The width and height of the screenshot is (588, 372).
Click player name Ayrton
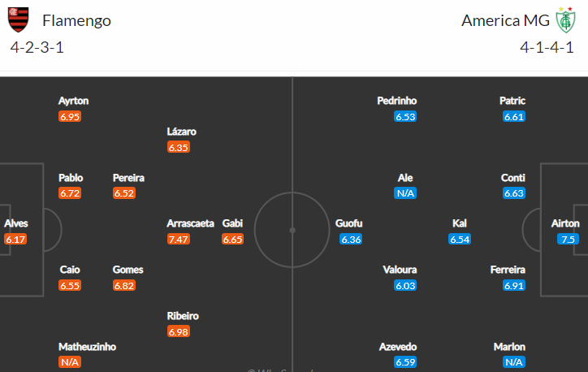73,101
